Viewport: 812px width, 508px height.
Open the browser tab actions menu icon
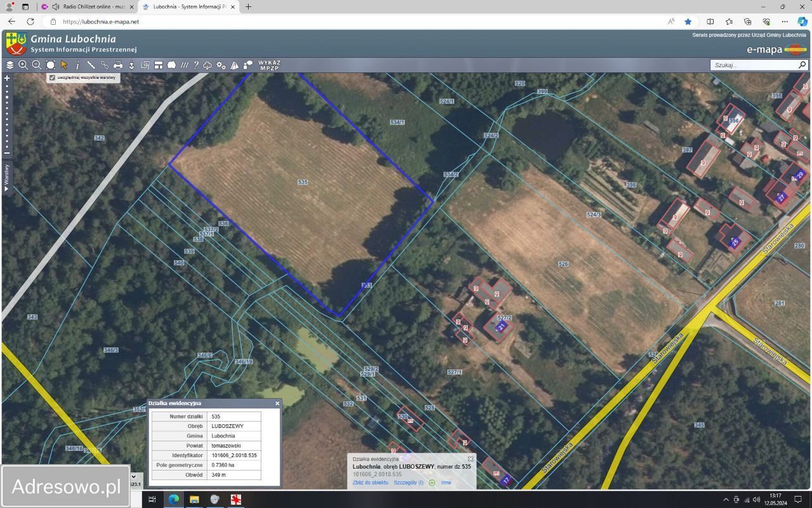tap(25, 6)
